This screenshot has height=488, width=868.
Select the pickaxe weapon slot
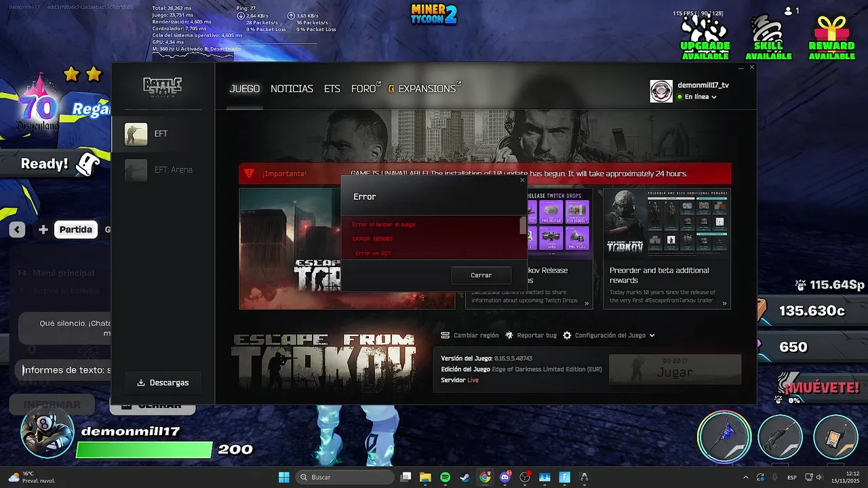tap(724, 436)
